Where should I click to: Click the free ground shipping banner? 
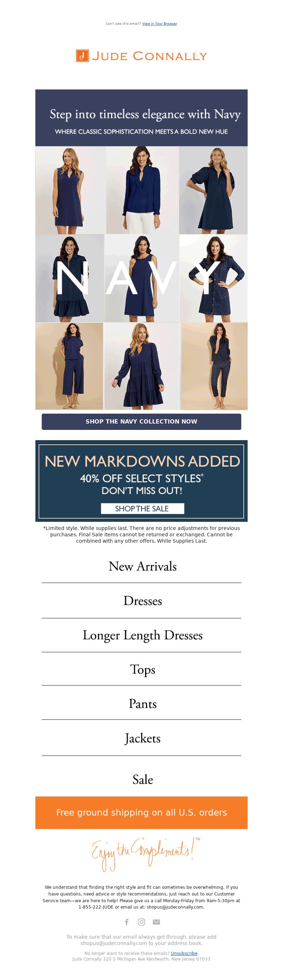tap(141, 813)
